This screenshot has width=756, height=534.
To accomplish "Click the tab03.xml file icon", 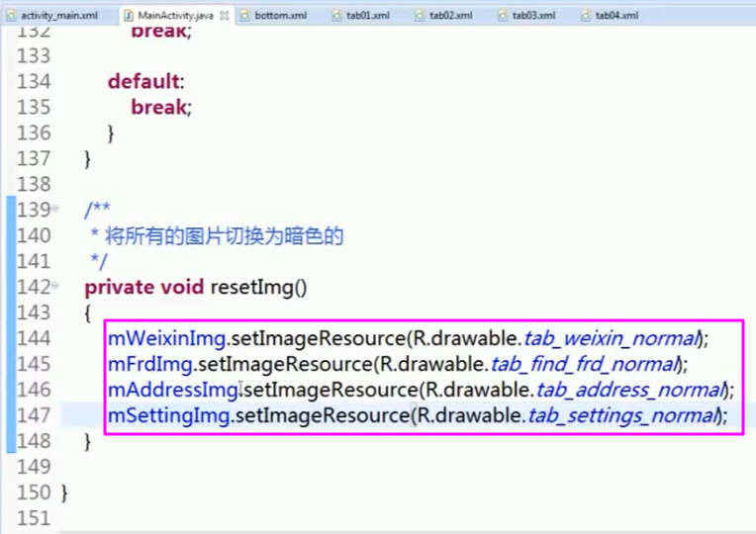I will click(503, 16).
